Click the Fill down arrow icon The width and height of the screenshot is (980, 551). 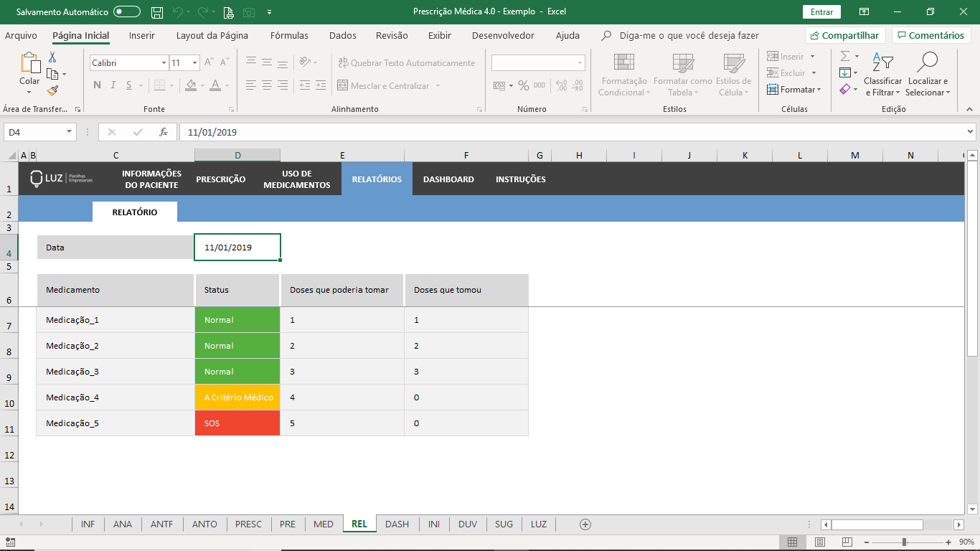845,73
